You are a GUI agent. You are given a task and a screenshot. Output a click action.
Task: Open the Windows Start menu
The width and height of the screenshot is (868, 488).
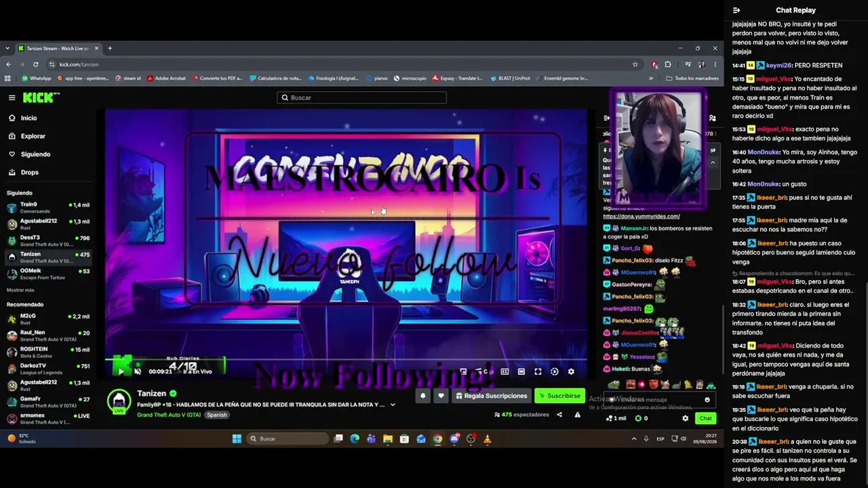coord(237,439)
